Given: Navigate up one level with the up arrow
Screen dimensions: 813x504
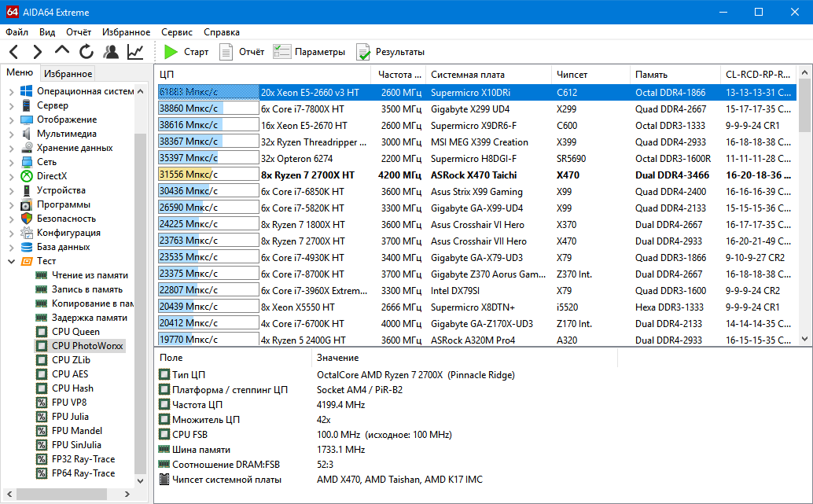Looking at the screenshot, I should click(x=61, y=50).
